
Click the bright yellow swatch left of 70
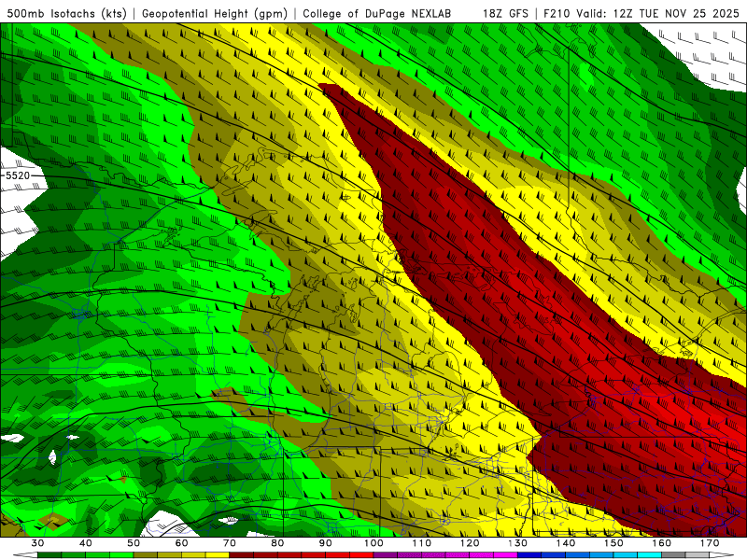(218, 555)
